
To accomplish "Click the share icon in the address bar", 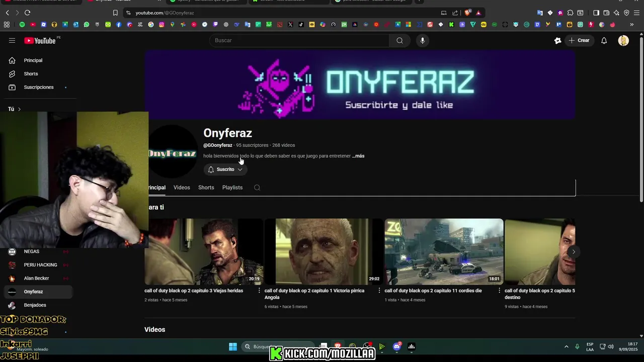I will point(455,13).
